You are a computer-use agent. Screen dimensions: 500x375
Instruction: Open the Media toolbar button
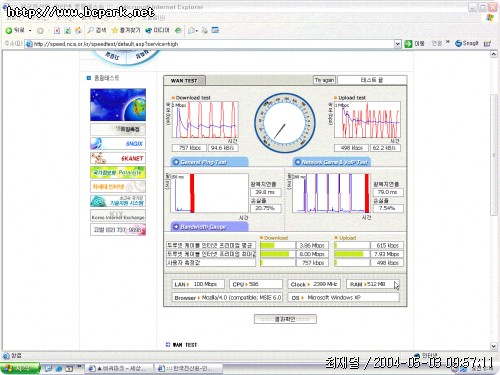pos(157,30)
